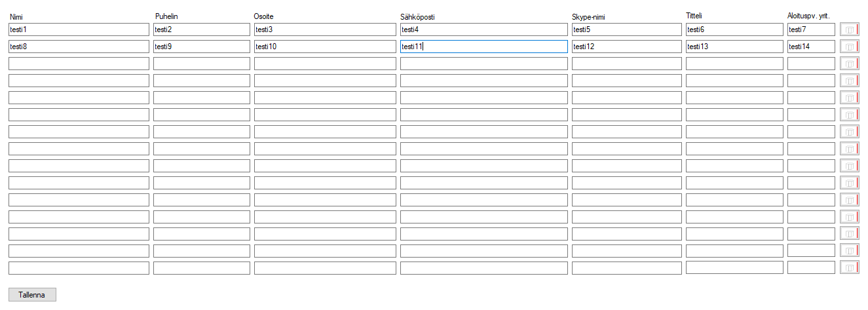Focus the Nimi field containing testi1
868x310 pixels.
[x=79, y=29]
